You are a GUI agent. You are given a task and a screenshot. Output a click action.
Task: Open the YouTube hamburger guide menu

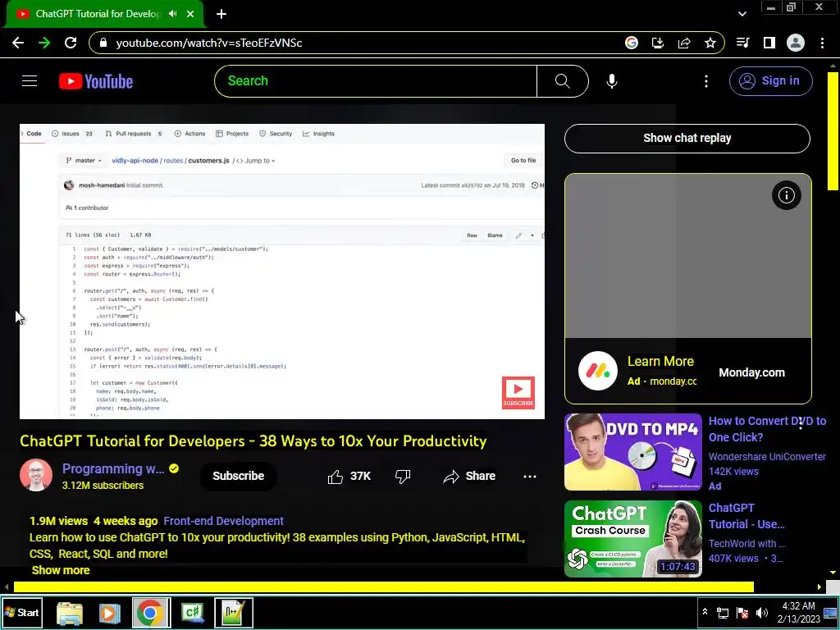click(30, 81)
